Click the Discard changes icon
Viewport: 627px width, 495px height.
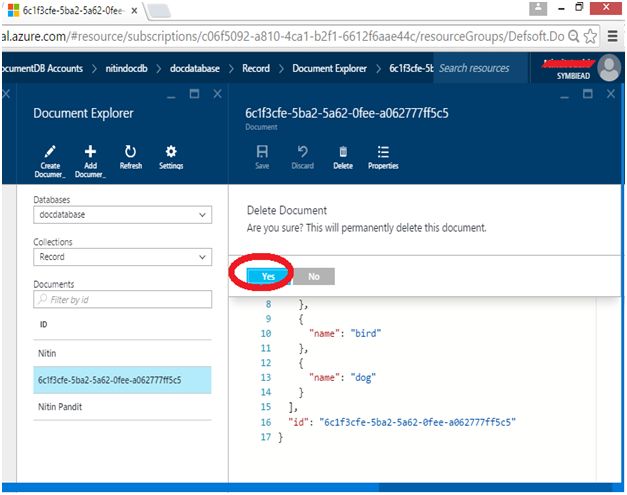point(302,152)
